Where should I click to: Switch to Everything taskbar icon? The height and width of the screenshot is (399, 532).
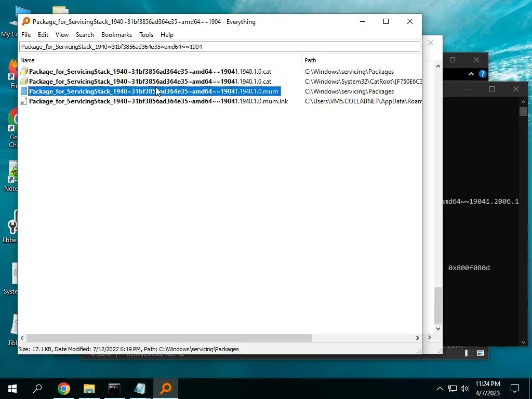(166, 389)
